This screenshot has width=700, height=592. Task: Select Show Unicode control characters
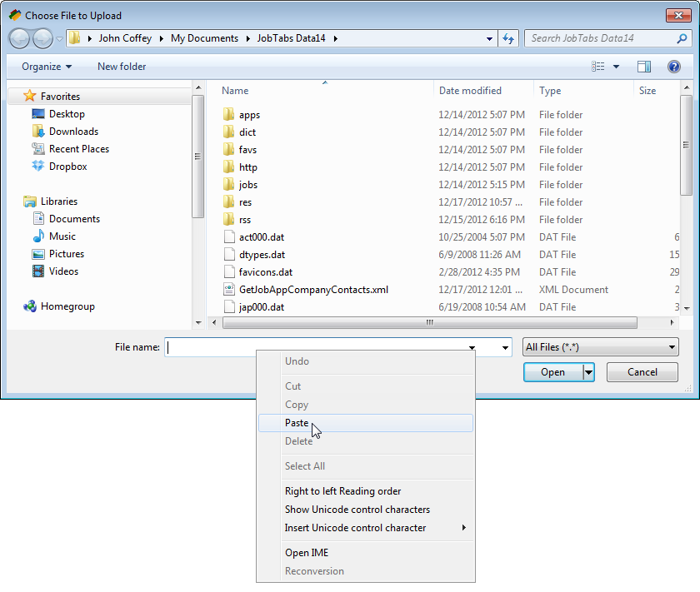[x=366, y=510]
